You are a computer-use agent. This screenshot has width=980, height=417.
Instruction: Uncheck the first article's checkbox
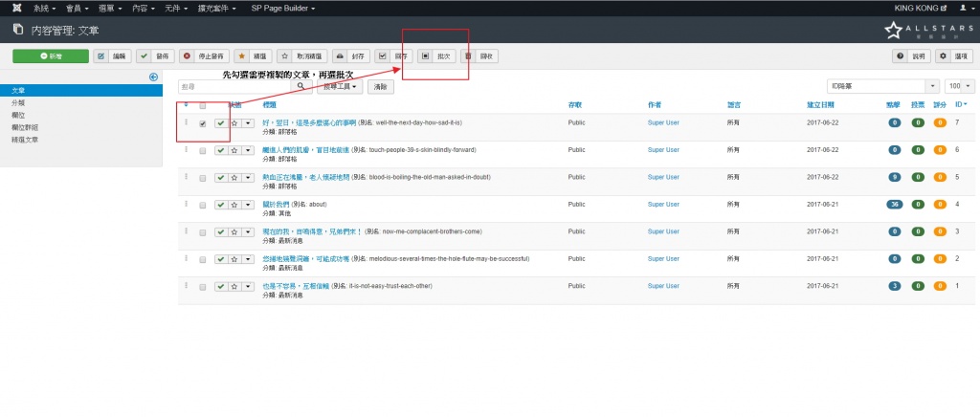[x=202, y=123]
